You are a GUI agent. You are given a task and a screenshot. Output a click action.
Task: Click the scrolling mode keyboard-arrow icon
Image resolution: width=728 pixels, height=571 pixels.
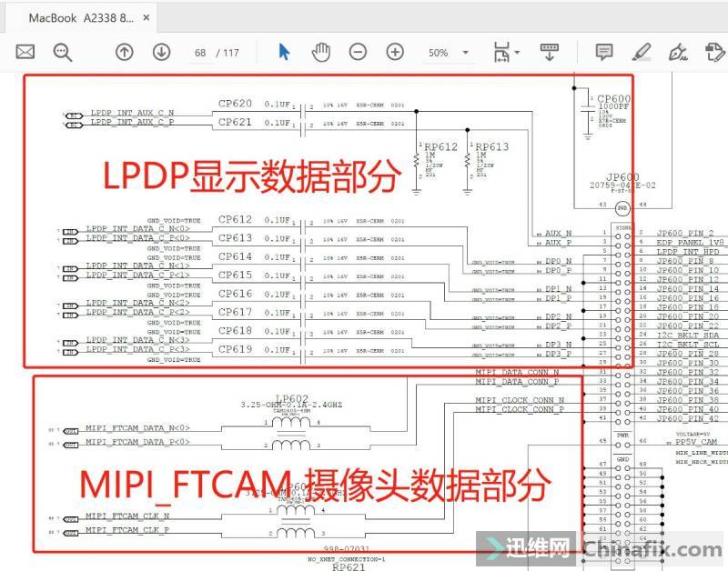pos(550,52)
